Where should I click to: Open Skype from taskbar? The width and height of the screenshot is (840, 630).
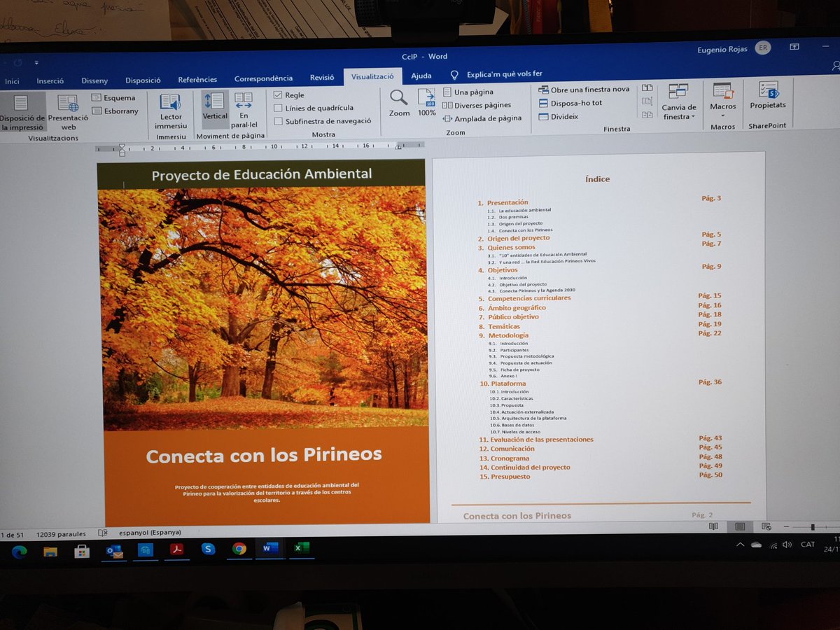[x=208, y=549]
